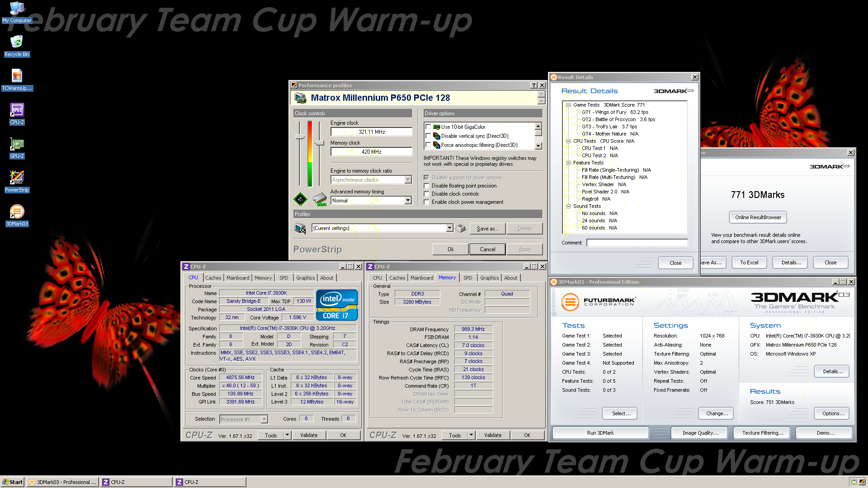Click the Comment input field in Result Details

coord(637,243)
